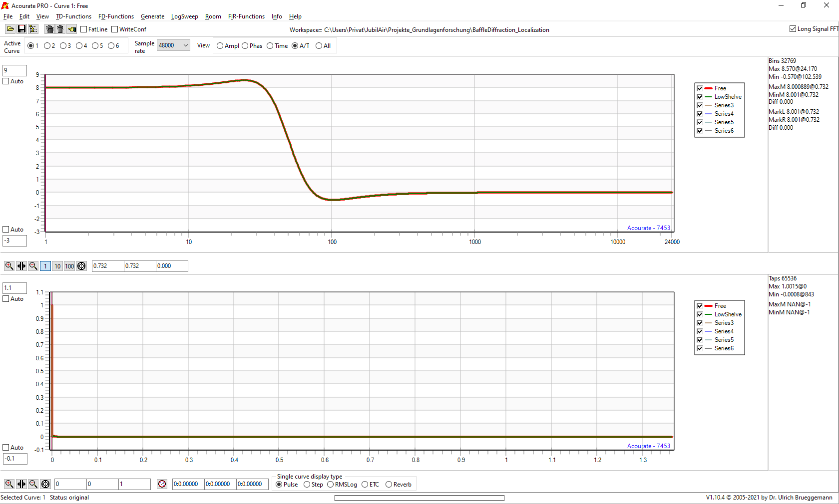Viewport: 839px width, 504px height.
Task: Open the Info menu
Action: (x=277, y=16)
